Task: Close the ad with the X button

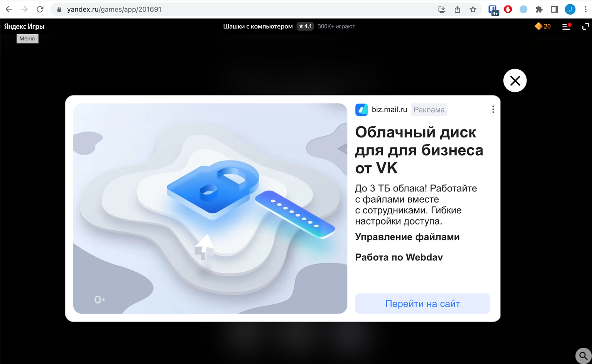Action: (x=515, y=81)
